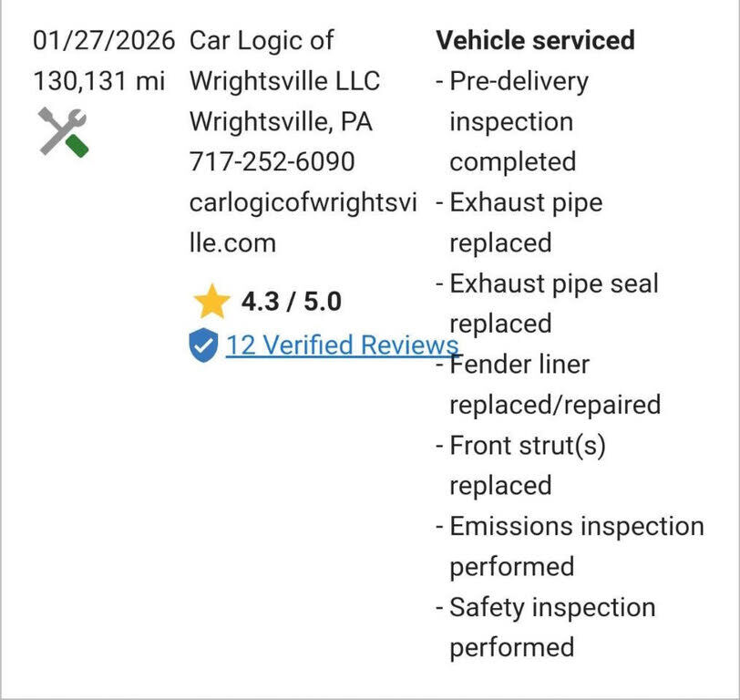Open the 12 Verified Reviews link
This screenshot has height=700, width=740.
[x=342, y=345]
